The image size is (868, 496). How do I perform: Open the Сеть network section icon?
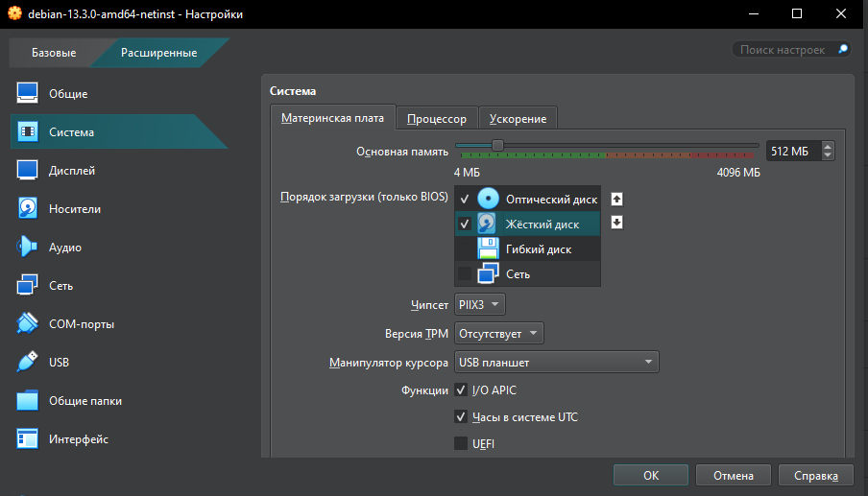click(x=27, y=286)
